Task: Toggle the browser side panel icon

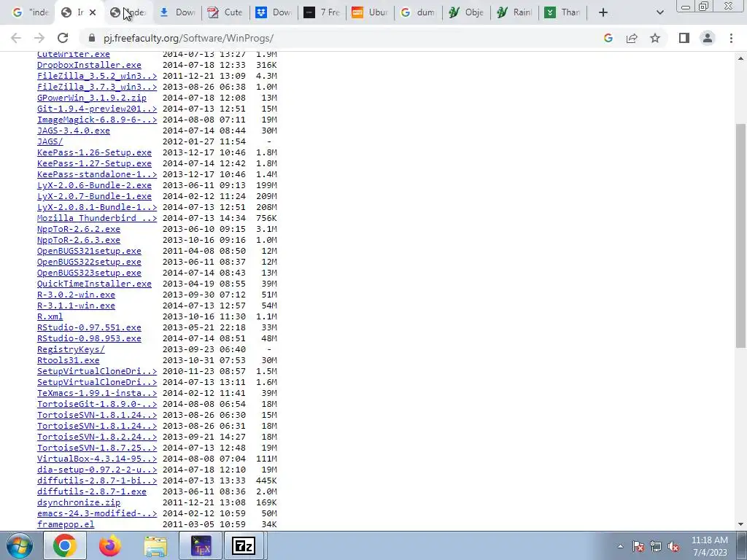Action: (684, 38)
